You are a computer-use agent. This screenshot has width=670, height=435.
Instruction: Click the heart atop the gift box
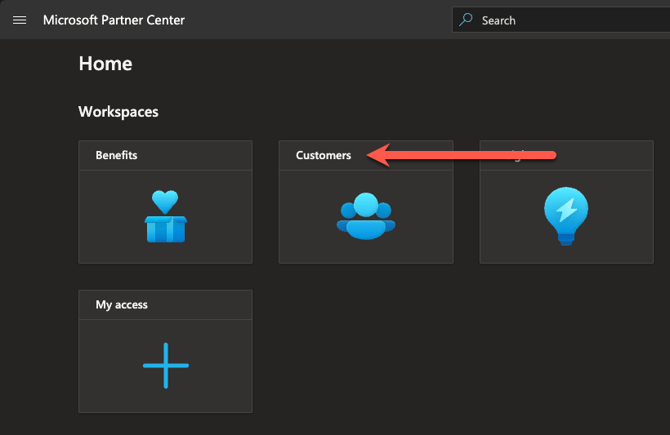pyautogui.click(x=165, y=200)
